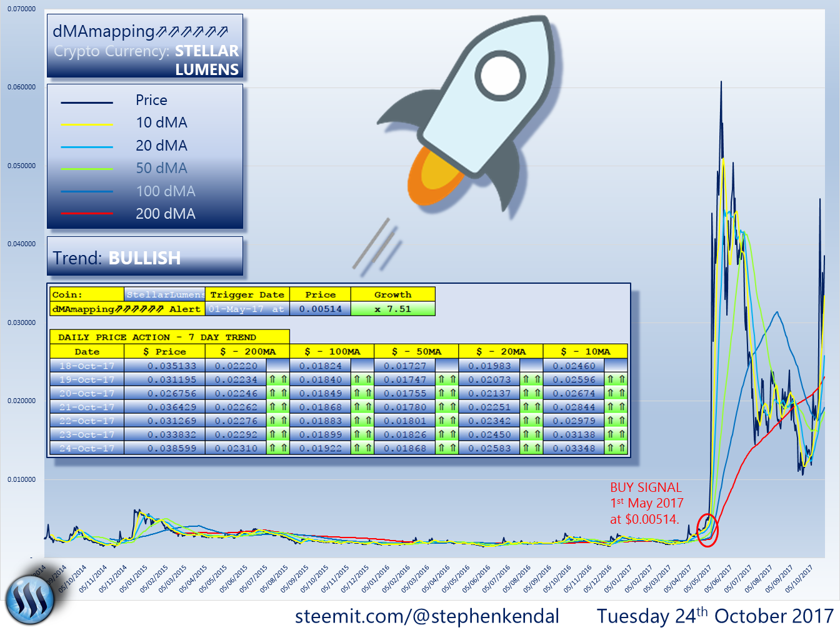This screenshot has height=630, width=840.
Task: Click the 10MA value '0.03348'
Action: point(574,448)
